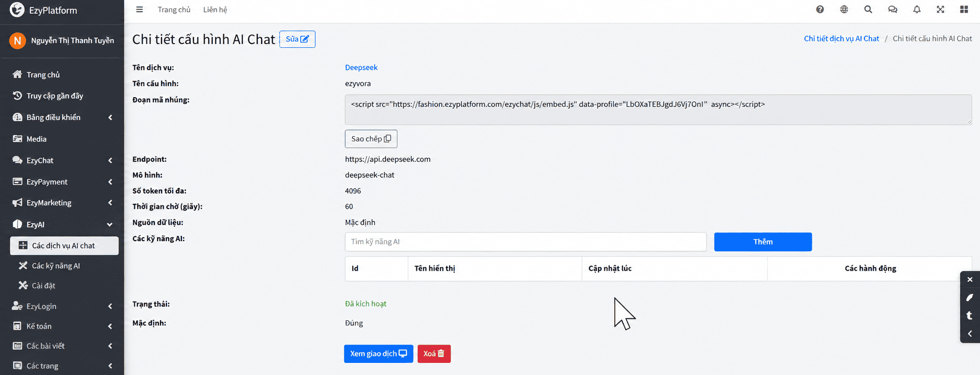Click the Sao chép copy button

coord(371,139)
